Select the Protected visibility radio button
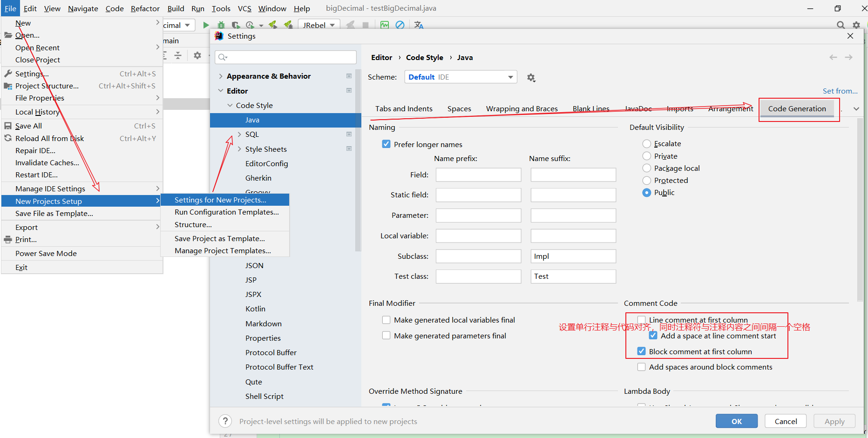 (x=647, y=180)
